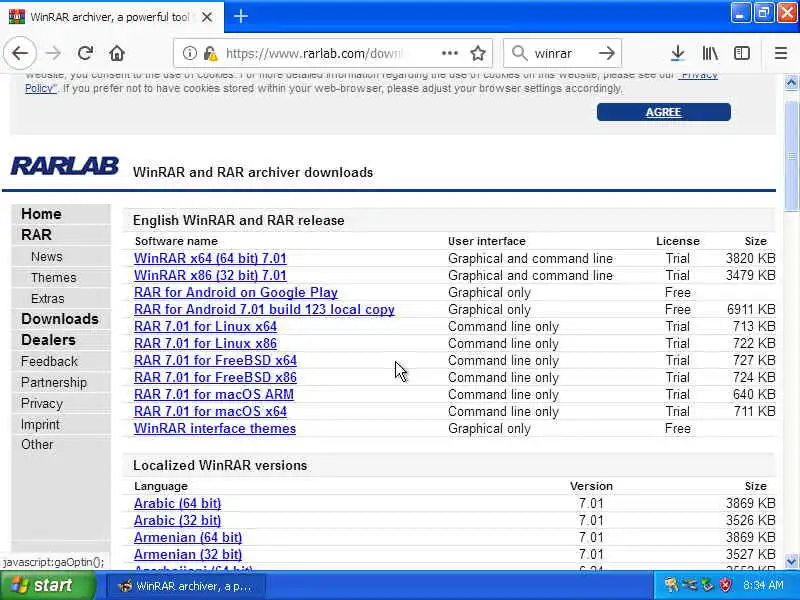The width and height of the screenshot is (800, 600).
Task: Click the RARLAB logo
Action: click(x=65, y=166)
